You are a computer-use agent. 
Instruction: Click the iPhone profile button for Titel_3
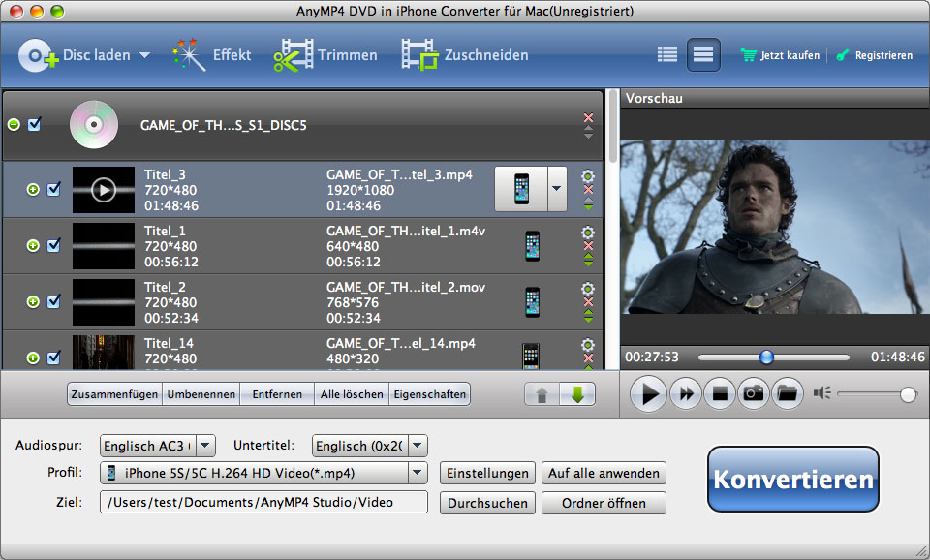(x=521, y=189)
